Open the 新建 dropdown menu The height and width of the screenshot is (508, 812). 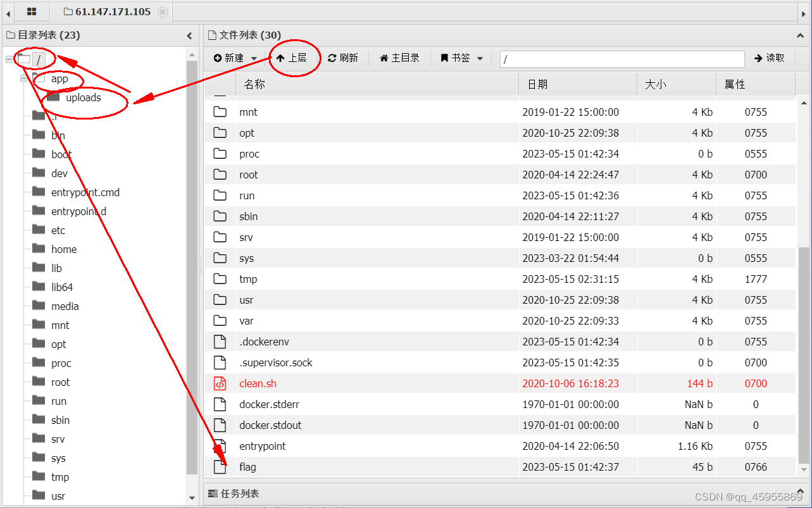pos(235,58)
